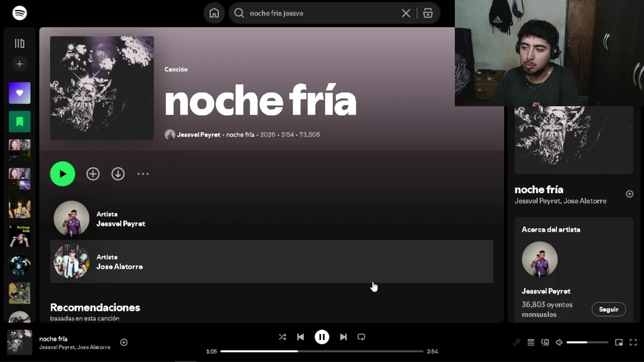Add noche fría to library from action row
The height and width of the screenshot is (362, 644).
(93, 174)
